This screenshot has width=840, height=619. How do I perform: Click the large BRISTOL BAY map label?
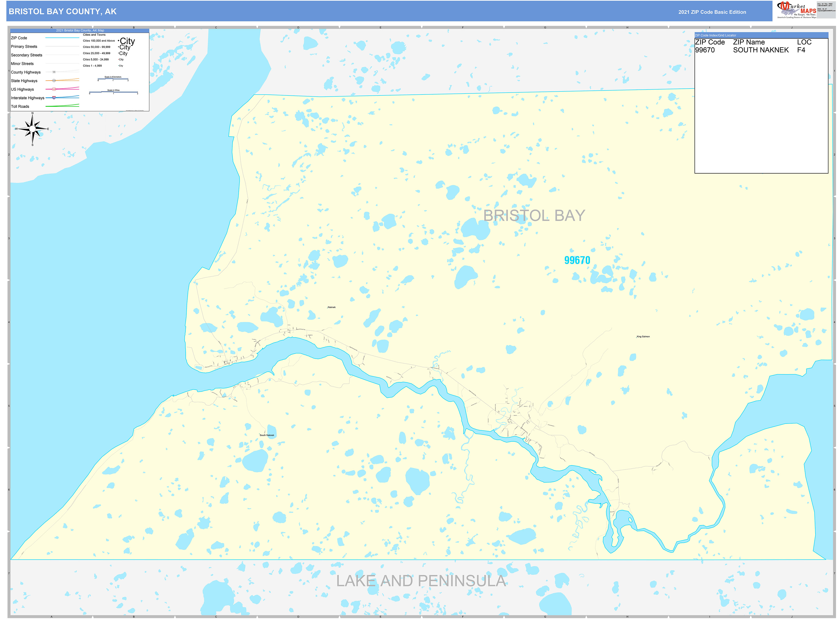[534, 216]
